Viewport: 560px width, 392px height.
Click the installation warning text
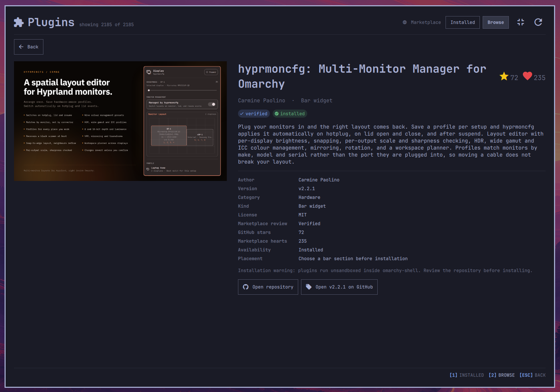[385, 271]
